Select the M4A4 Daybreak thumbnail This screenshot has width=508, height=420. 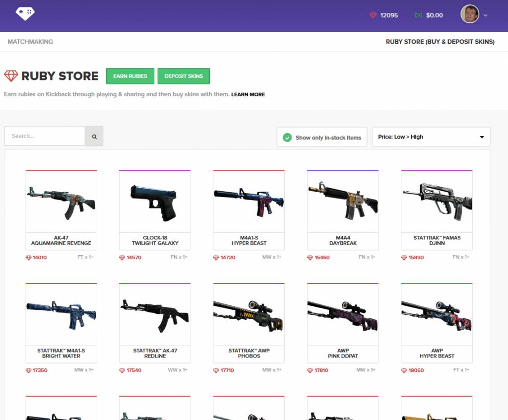point(343,202)
